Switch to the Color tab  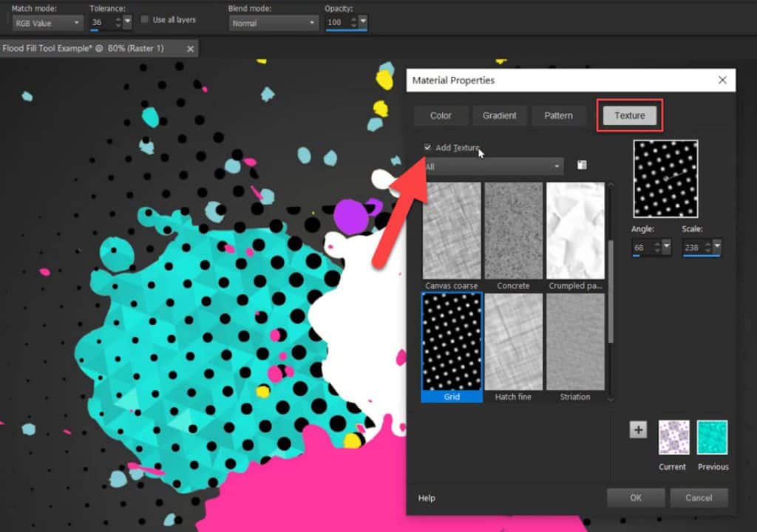coord(441,115)
